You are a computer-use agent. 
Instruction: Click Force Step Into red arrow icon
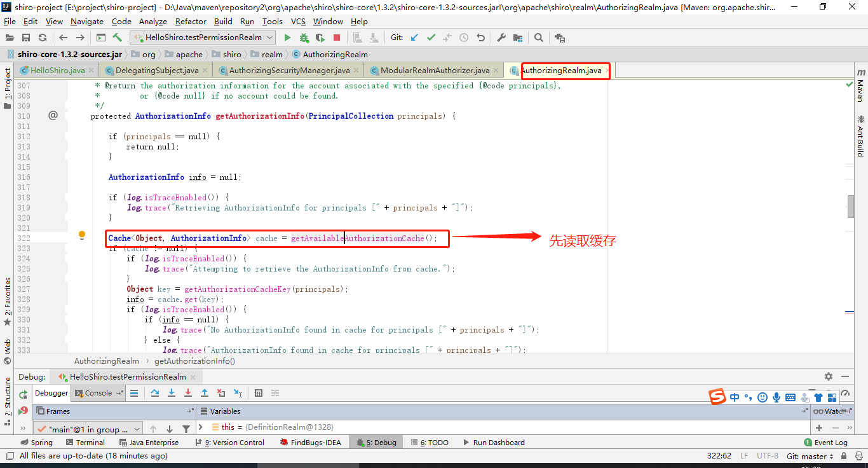click(188, 393)
